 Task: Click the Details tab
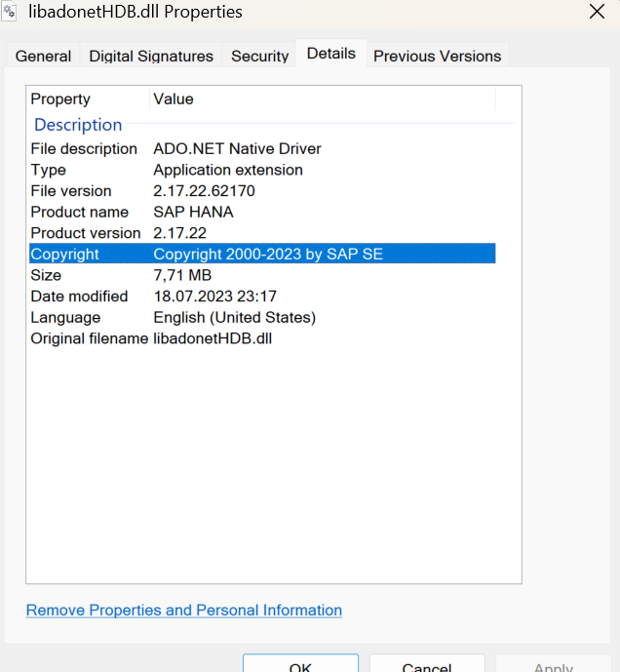pyautogui.click(x=331, y=54)
